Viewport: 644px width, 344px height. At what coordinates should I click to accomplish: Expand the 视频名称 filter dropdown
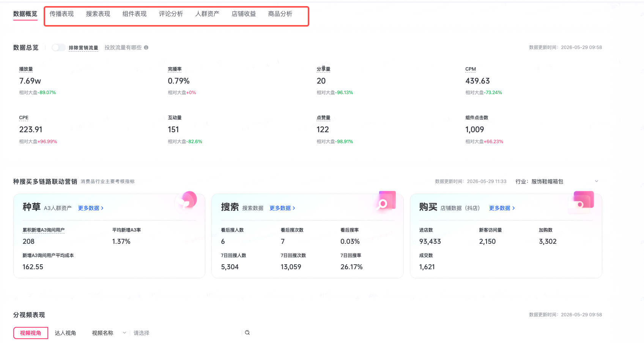(109, 333)
